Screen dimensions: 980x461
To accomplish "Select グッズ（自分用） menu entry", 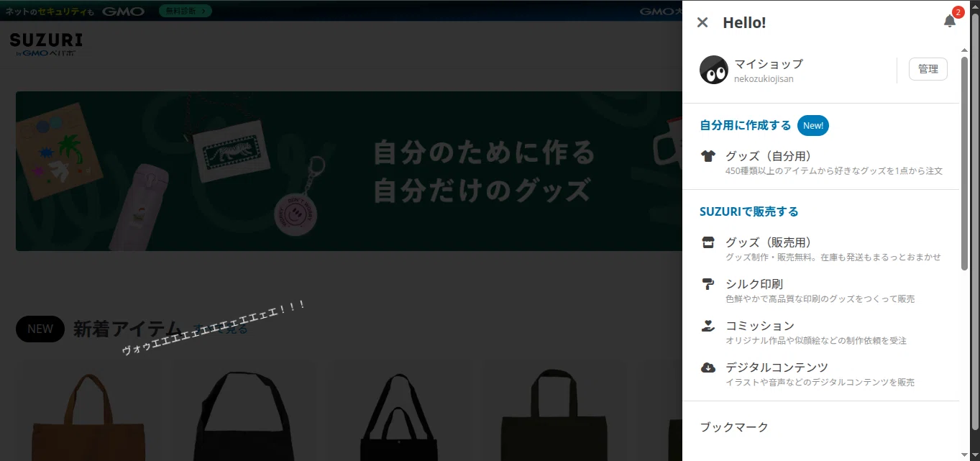I will 820,163.
